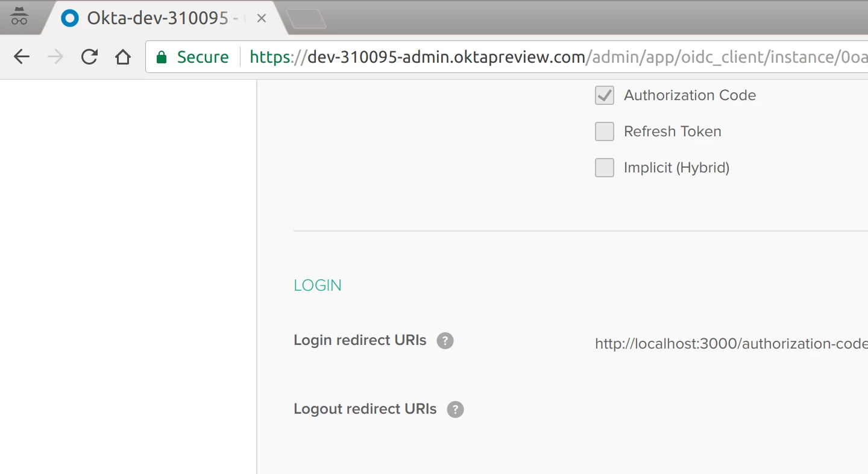Close the Okta-dev-310095 tab
Image resolution: width=868 pixels, height=474 pixels.
click(x=261, y=19)
